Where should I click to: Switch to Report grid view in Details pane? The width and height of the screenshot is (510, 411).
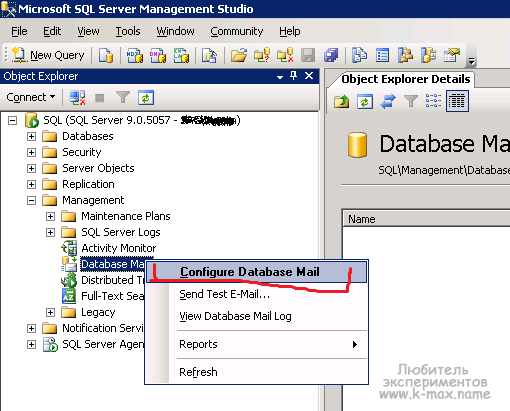point(457,101)
